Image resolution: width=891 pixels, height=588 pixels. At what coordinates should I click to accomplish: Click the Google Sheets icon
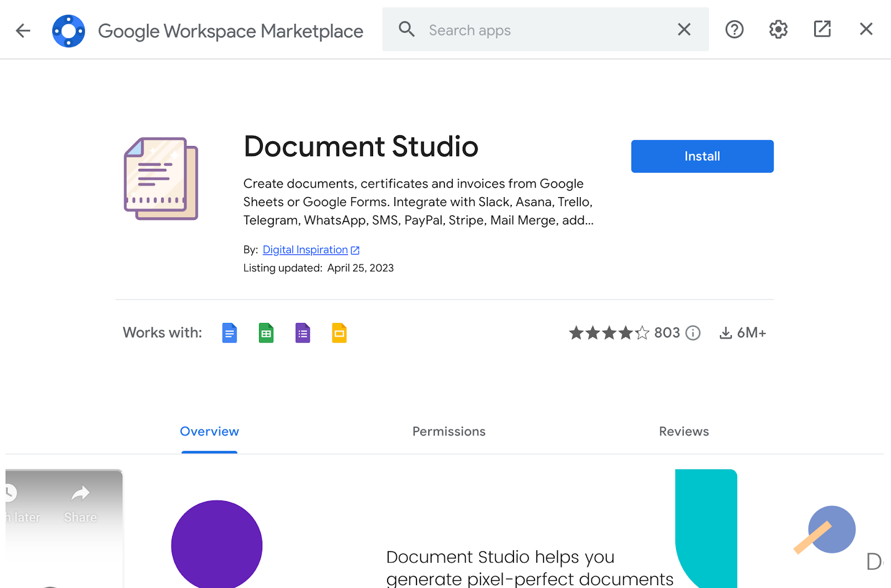point(266,333)
